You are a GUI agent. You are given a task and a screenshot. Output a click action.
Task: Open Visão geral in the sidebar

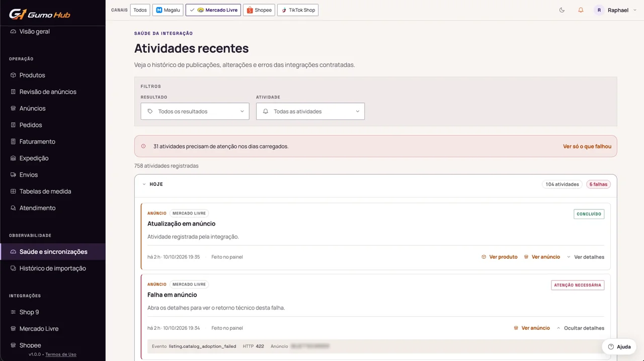(x=52, y=31)
